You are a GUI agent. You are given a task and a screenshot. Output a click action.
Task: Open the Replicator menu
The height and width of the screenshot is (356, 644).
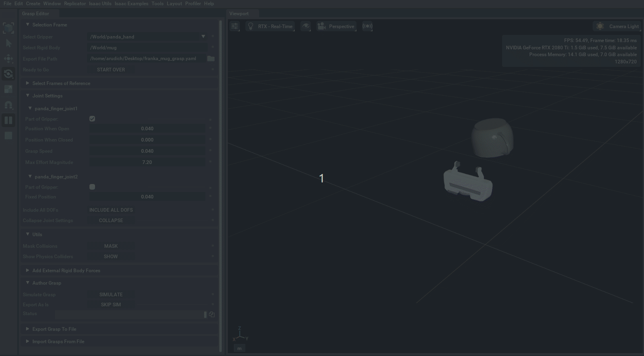pos(75,4)
